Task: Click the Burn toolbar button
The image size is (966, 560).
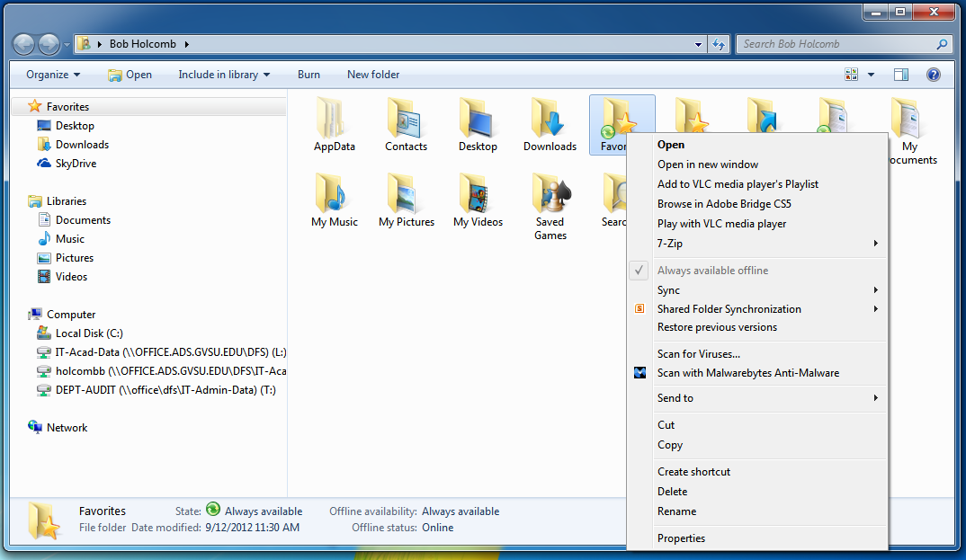Action: [x=309, y=75]
